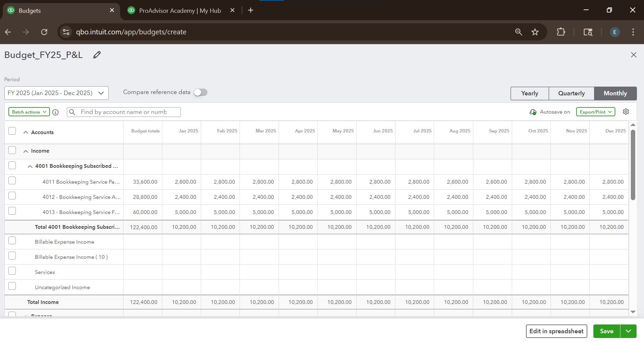Click the info icon beside Batch actions
The image size is (644, 342).
coord(55,112)
